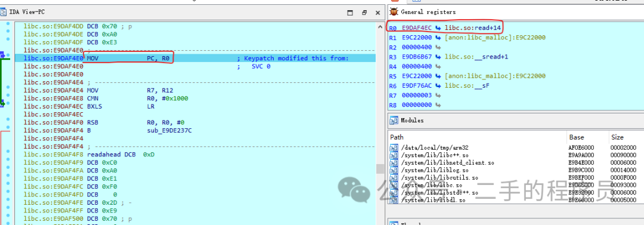Click the module icon for libcutils.so
The width and height of the screenshot is (644, 225).
pos(394,178)
